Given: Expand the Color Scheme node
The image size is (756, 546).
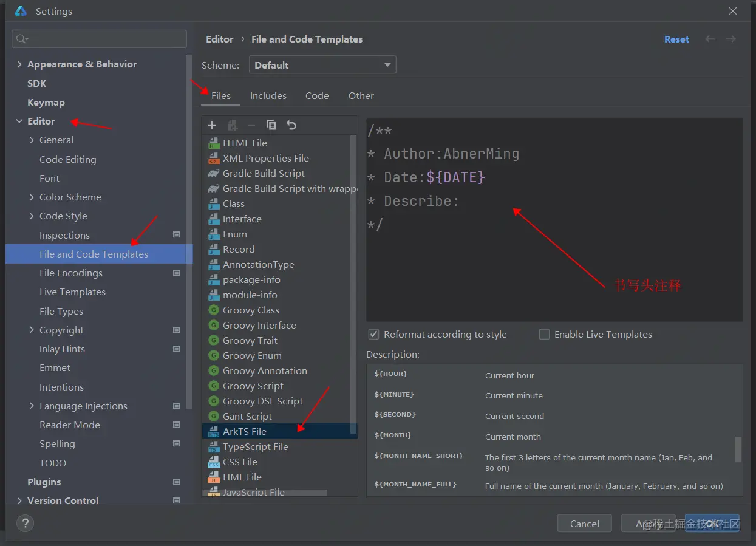Looking at the screenshot, I should click(32, 197).
